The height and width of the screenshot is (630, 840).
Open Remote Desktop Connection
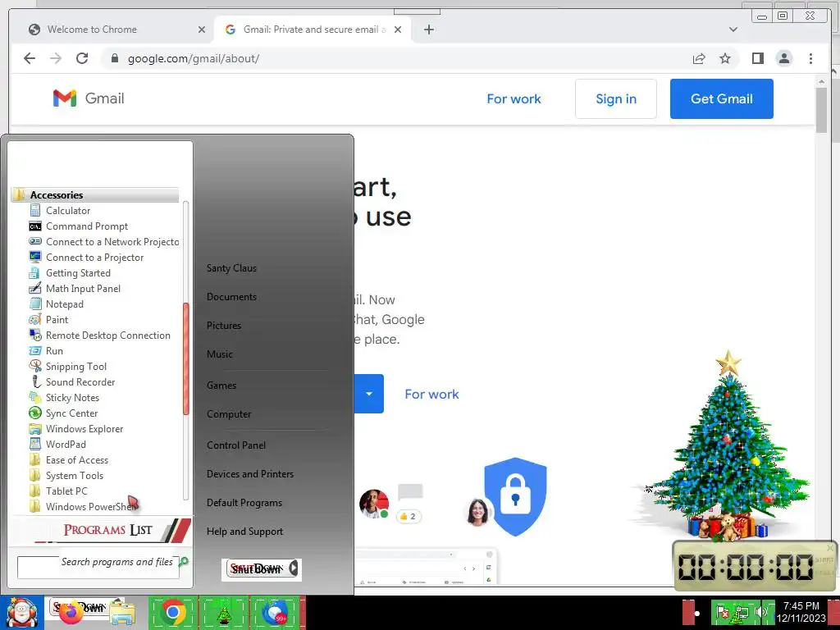click(107, 335)
